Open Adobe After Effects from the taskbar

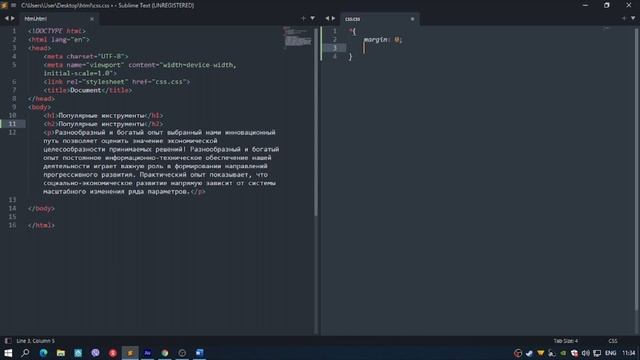click(x=148, y=353)
